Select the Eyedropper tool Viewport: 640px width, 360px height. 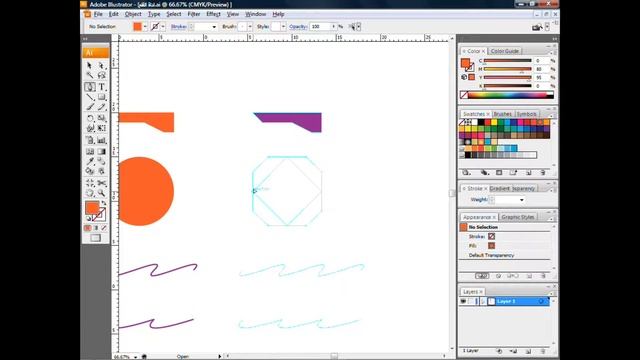90,161
